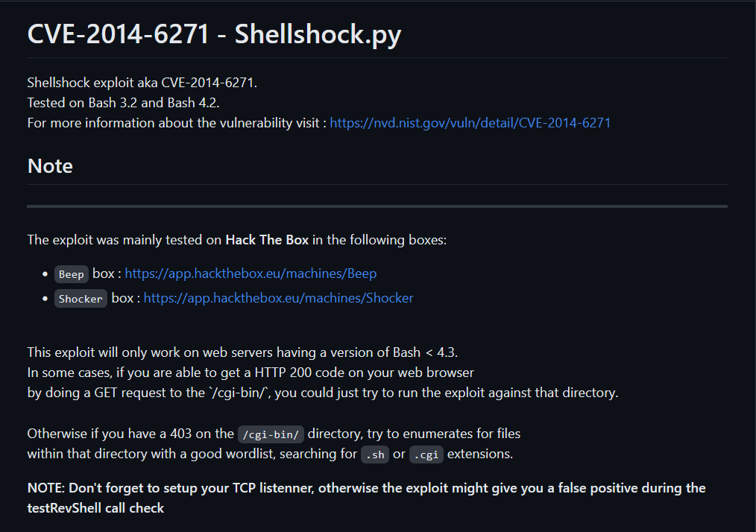Click the horizontal divider below Note

click(377, 206)
